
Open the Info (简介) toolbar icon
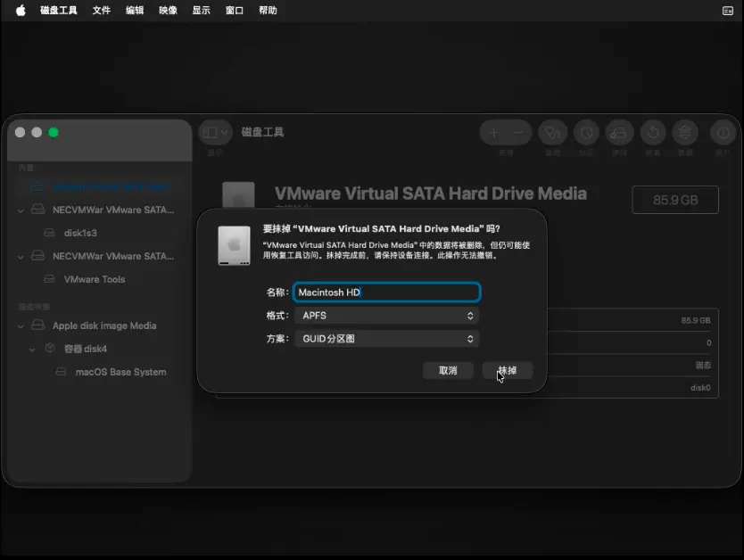pyautogui.click(x=723, y=133)
